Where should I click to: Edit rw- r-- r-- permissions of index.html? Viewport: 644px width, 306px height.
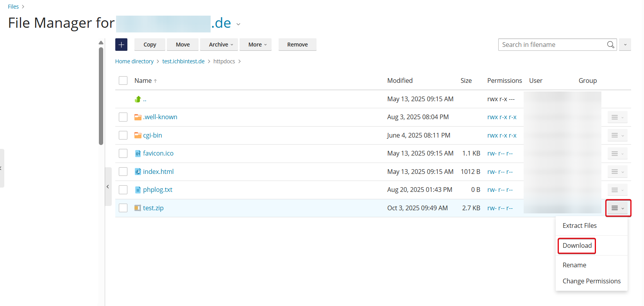pos(500,172)
